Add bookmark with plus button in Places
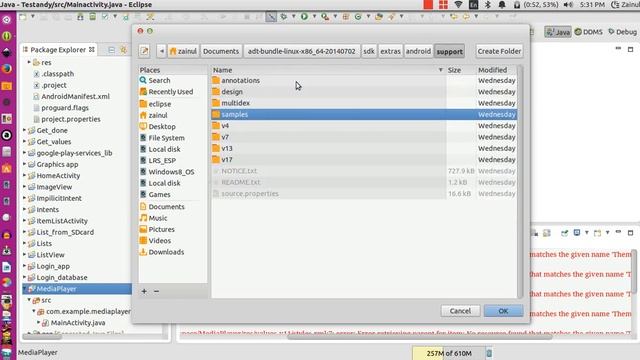This screenshot has height=360, width=640. [x=144, y=291]
